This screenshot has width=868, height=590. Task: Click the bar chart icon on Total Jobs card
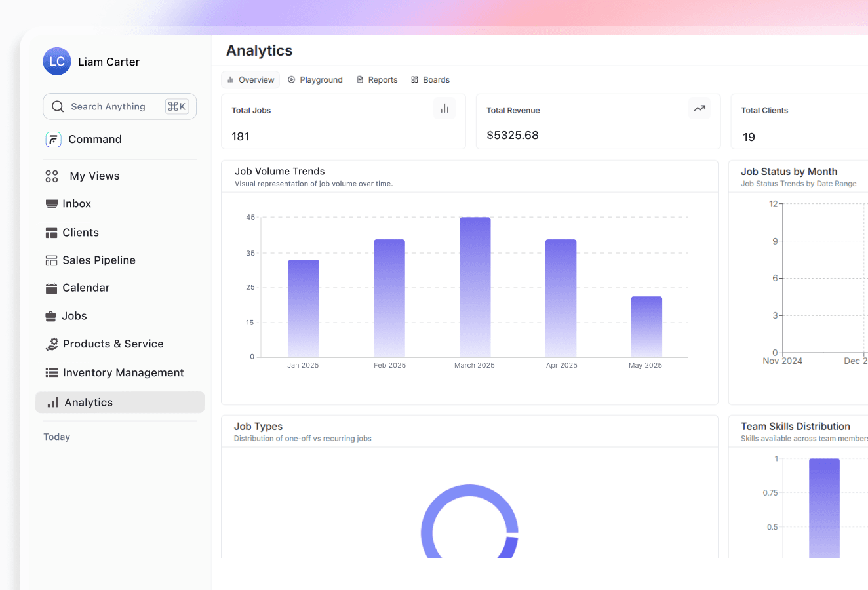click(444, 108)
